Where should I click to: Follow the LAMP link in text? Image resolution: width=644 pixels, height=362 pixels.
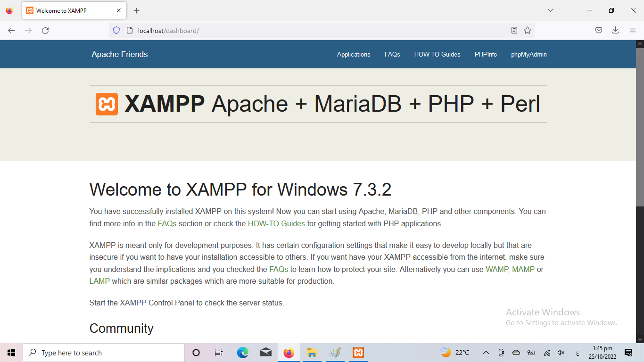pyautogui.click(x=99, y=281)
